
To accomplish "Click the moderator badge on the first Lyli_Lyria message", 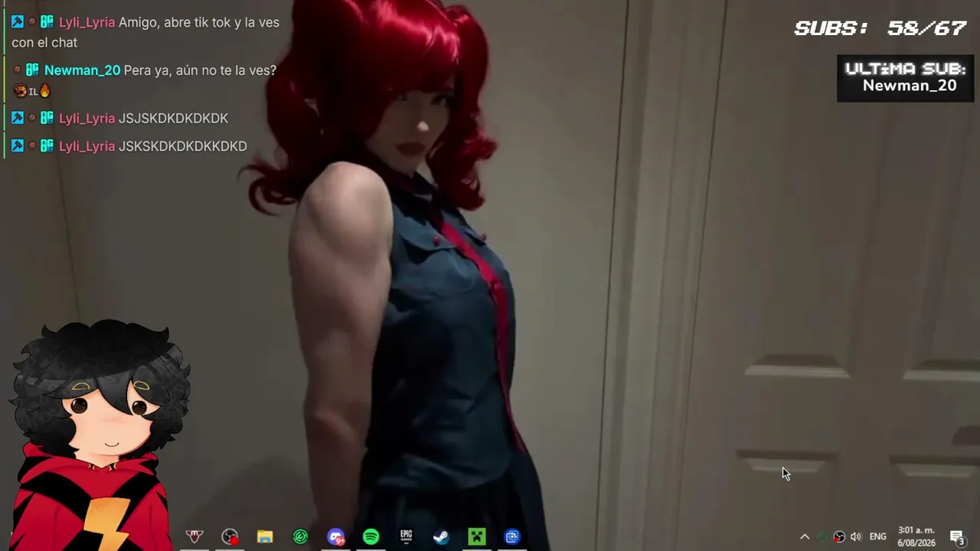I will pyautogui.click(x=18, y=22).
